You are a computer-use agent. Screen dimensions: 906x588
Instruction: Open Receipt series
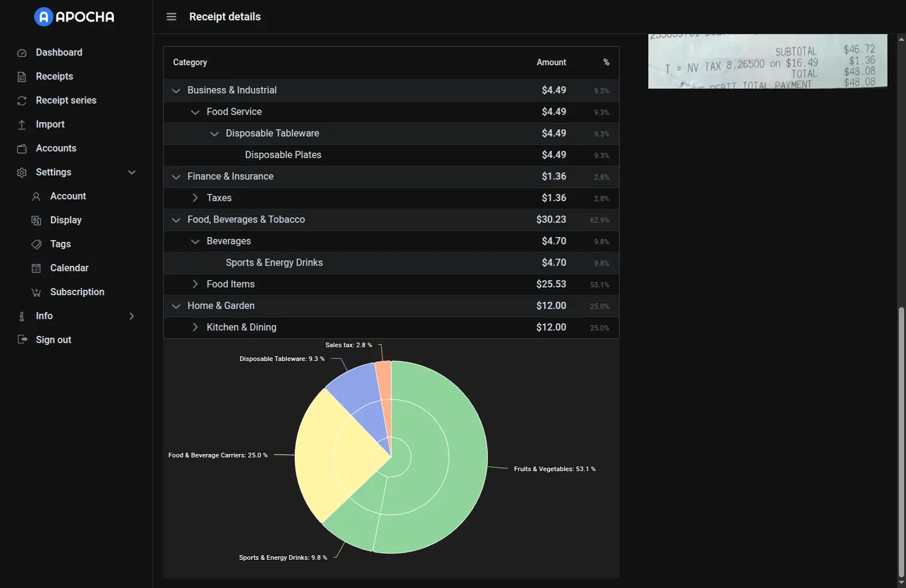coord(66,100)
